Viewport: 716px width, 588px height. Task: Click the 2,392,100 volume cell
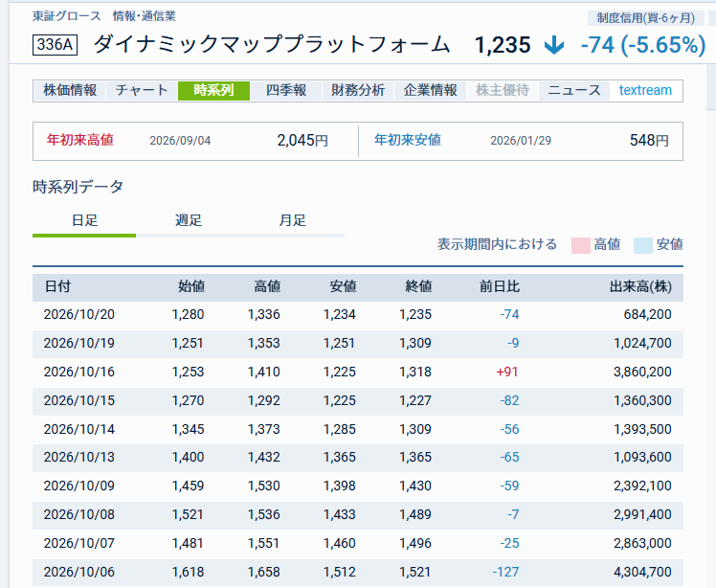tap(642, 486)
